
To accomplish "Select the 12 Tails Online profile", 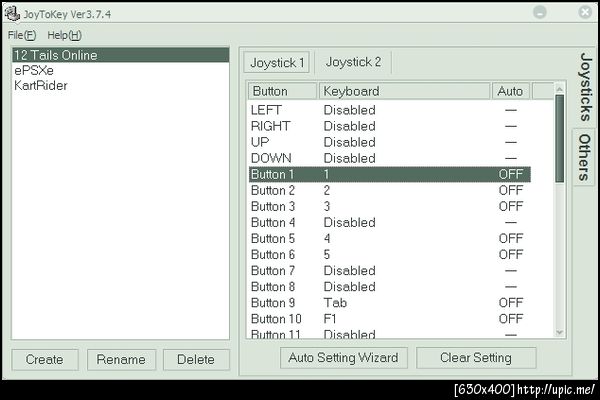I will click(x=56, y=56).
